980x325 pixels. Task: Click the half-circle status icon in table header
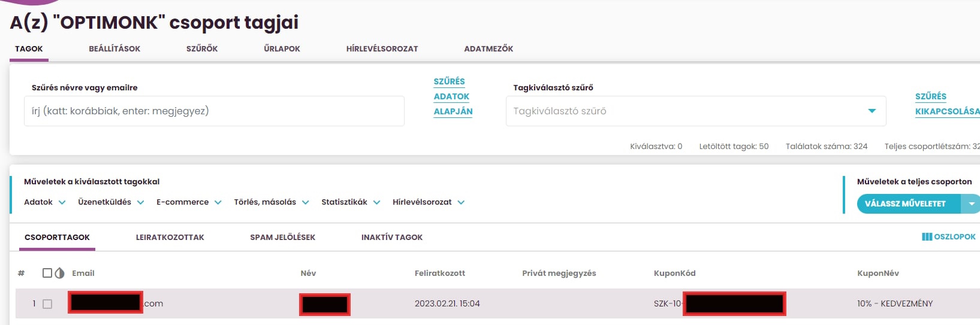[59, 273]
